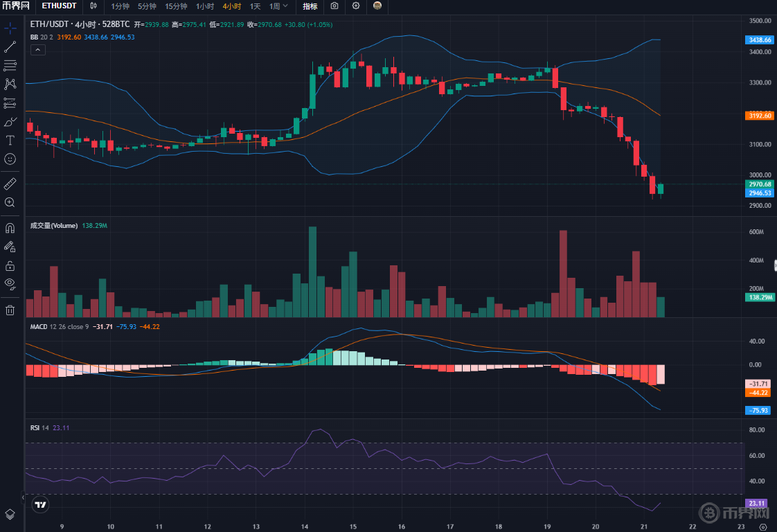The height and width of the screenshot is (532, 777).
Task: Switch to the 15分钟 timeframe
Action: point(176,6)
